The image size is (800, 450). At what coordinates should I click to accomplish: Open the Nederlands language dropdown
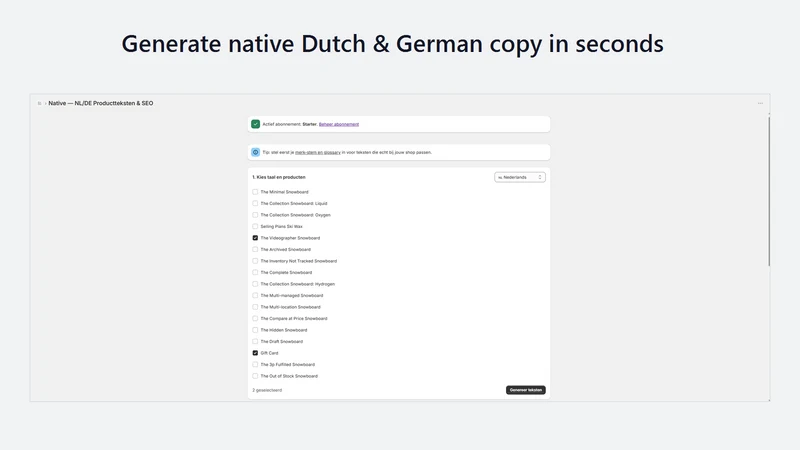[520, 177]
